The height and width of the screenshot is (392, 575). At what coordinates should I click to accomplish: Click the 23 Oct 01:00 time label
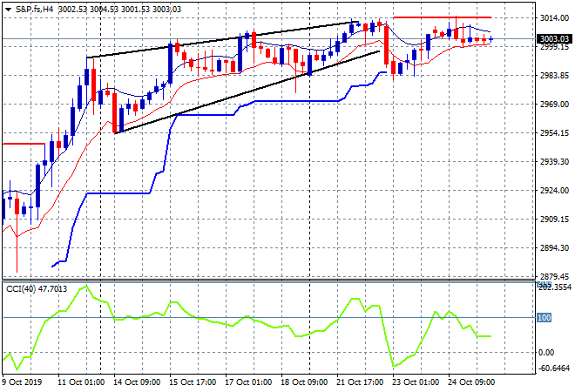416,382
